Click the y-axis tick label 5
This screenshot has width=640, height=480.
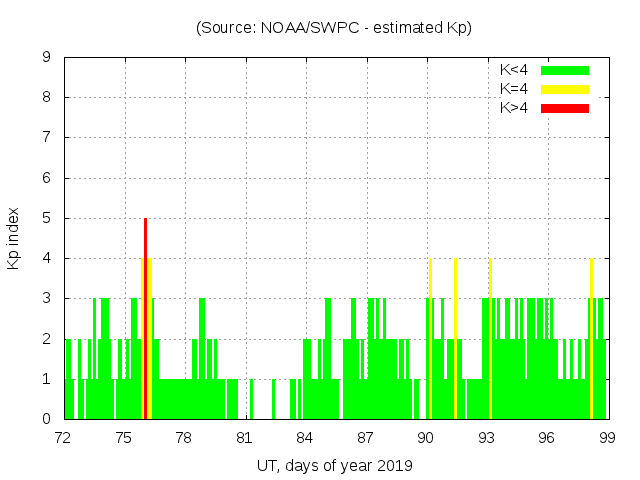47,218
